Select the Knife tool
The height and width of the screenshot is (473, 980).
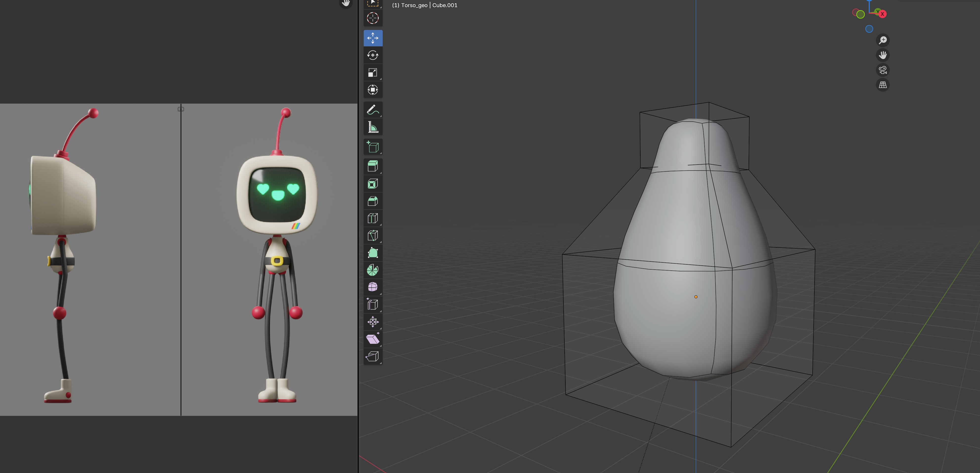pos(373,236)
